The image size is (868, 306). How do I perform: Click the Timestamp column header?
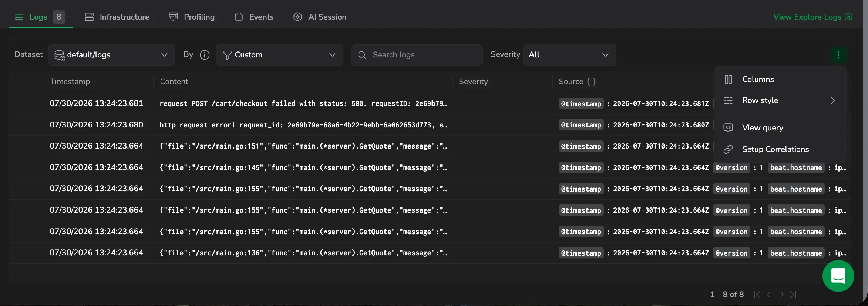pyautogui.click(x=70, y=82)
